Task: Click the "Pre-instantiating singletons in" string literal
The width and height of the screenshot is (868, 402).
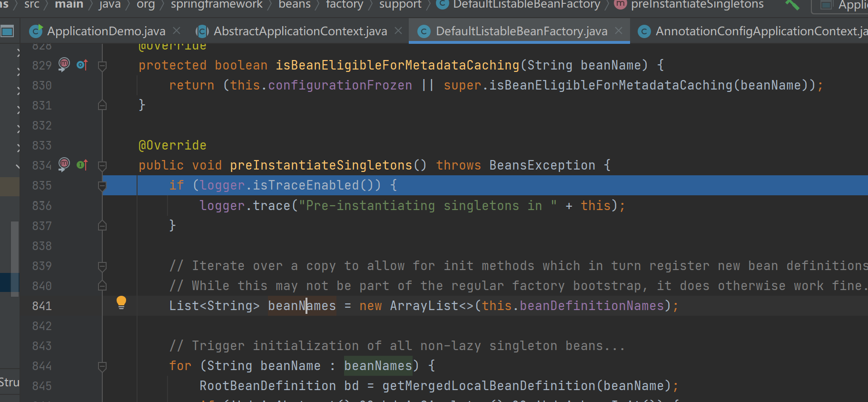Action: (x=428, y=206)
